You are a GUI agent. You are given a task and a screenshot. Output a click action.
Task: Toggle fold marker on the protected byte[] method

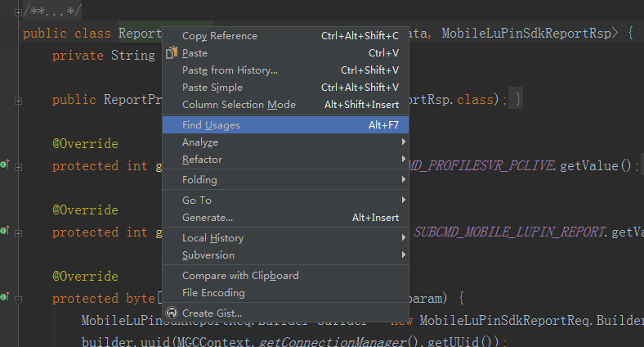point(18,299)
